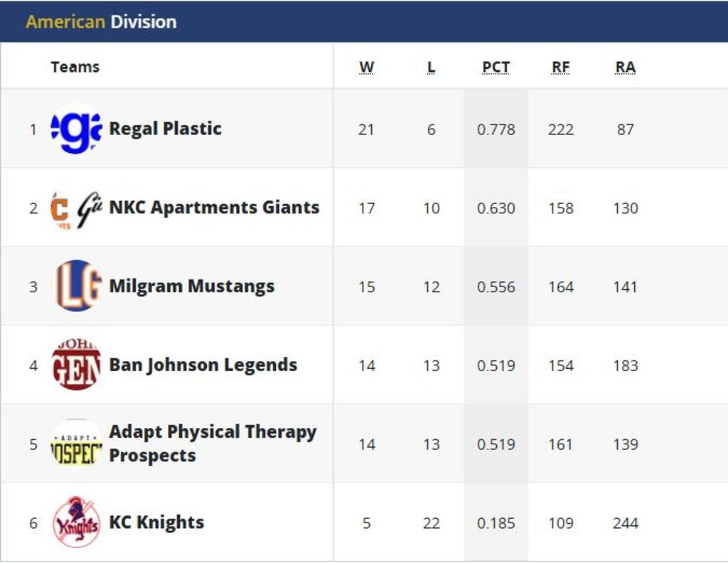Sort standings by the L column
The height and width of the screenshot is (563, 728).
click(429, 65)
